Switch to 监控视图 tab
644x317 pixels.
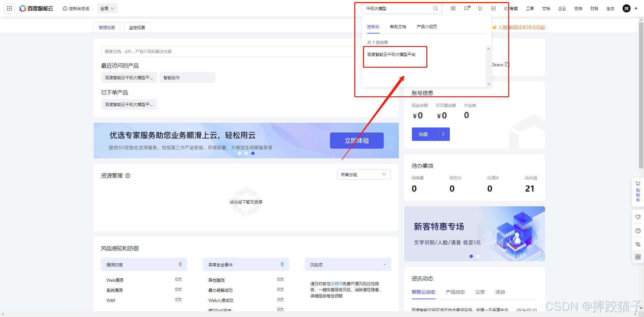point(137,28)
